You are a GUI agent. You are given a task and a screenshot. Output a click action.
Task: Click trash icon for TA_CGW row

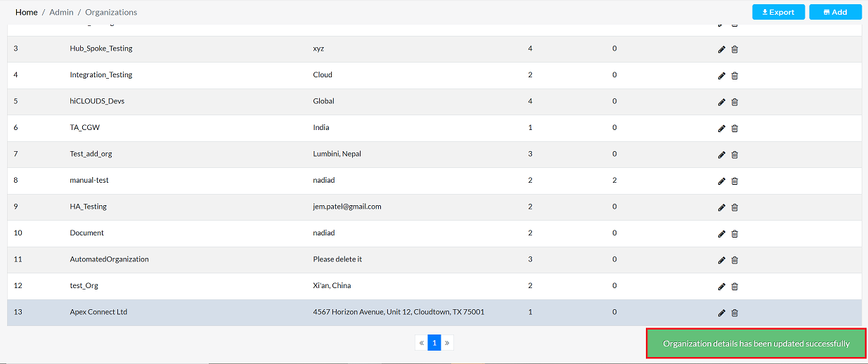(x=734, y=129)
